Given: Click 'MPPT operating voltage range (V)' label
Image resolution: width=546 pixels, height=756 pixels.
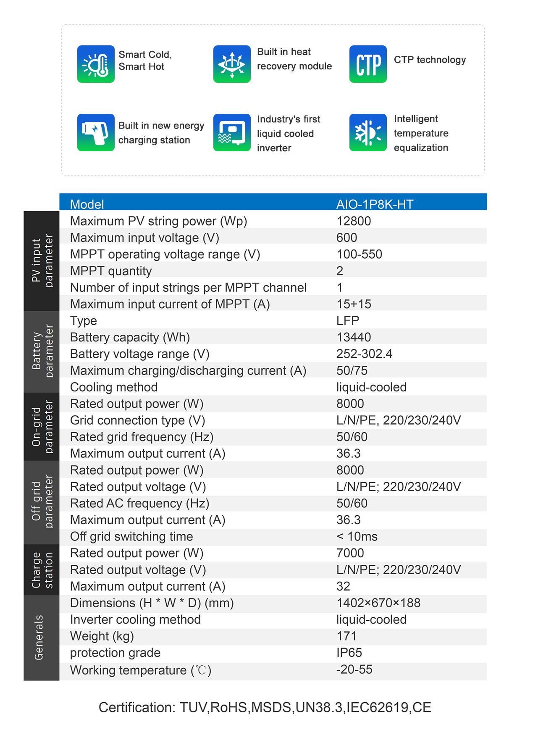Looking at the screenshot, I should click(x=165, y=254).
